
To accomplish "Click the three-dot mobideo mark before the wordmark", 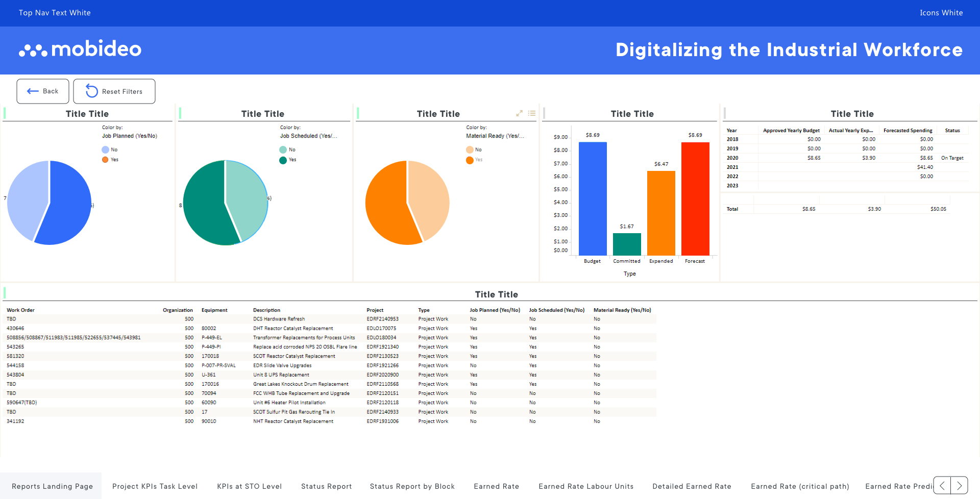I will coord(31,49).
